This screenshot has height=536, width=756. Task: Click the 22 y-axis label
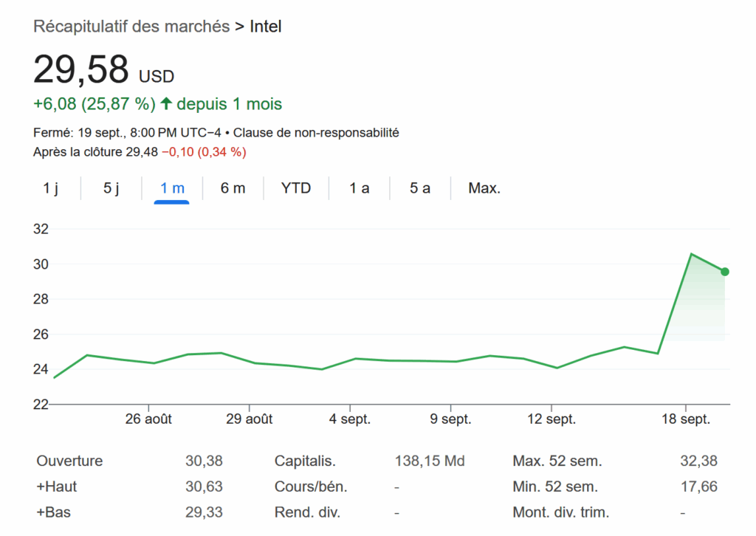pos(41,405)
